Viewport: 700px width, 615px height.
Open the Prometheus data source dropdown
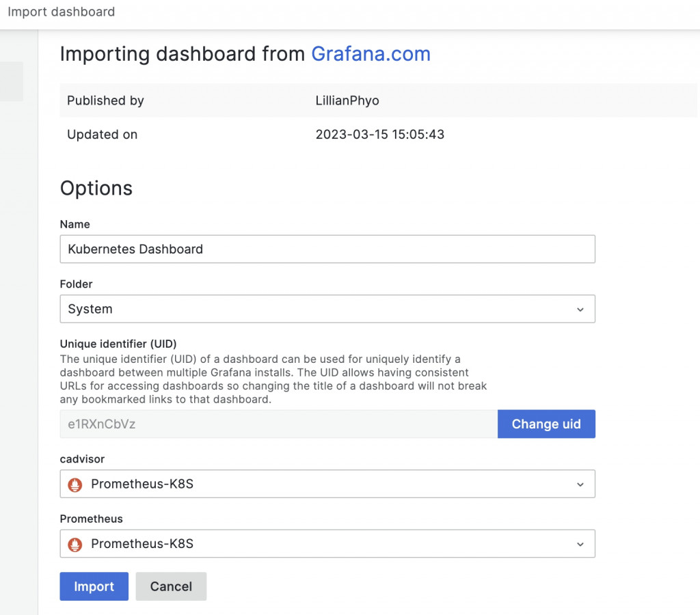[327, 544]
